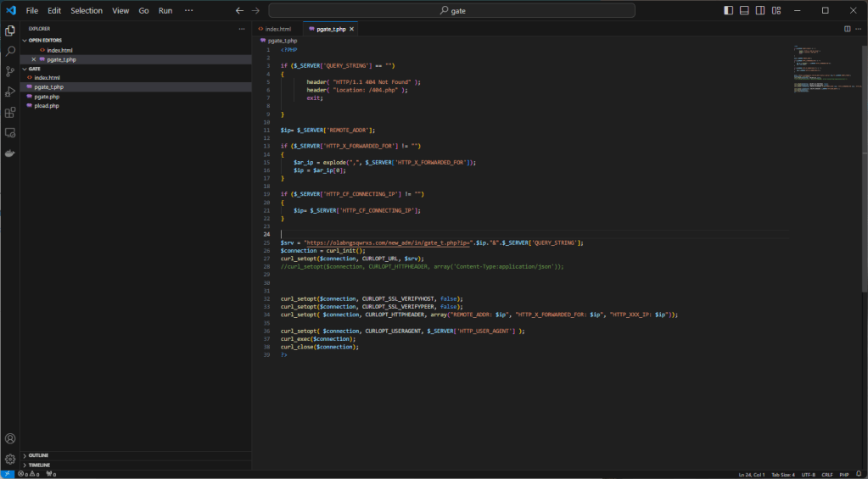Open the Search view in activity bar
The height and width of the screenshot is (479, 868).
pos(10,51)
